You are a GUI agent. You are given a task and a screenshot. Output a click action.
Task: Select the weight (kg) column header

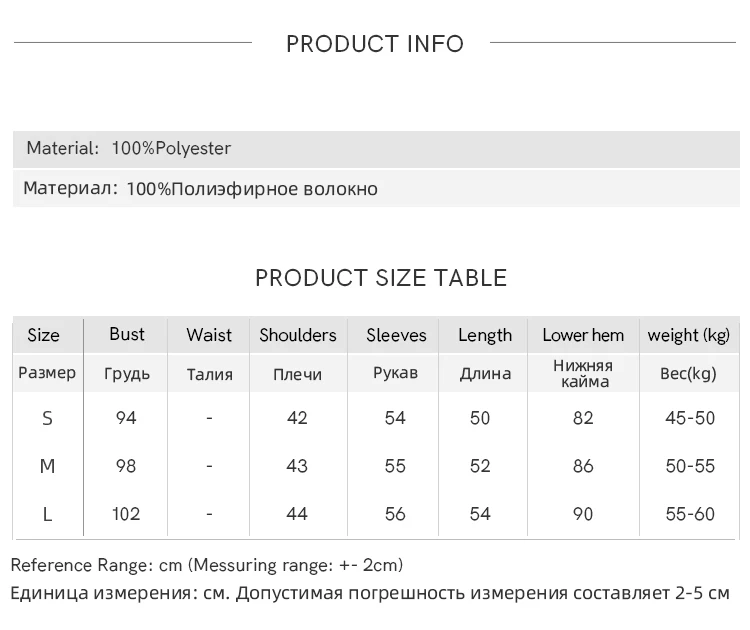[689, 336]
